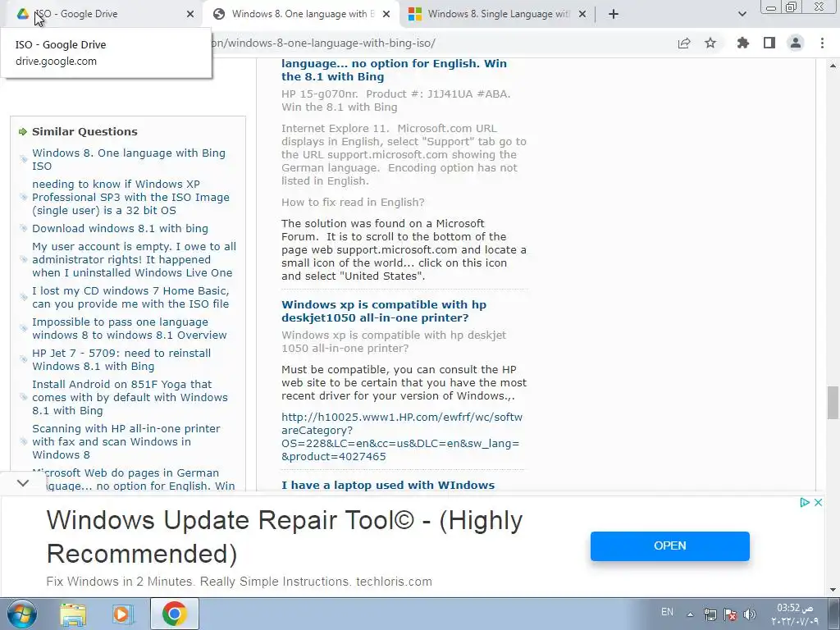Close the ad with the X icon
The image size is (840, 630).
point(818,503)
